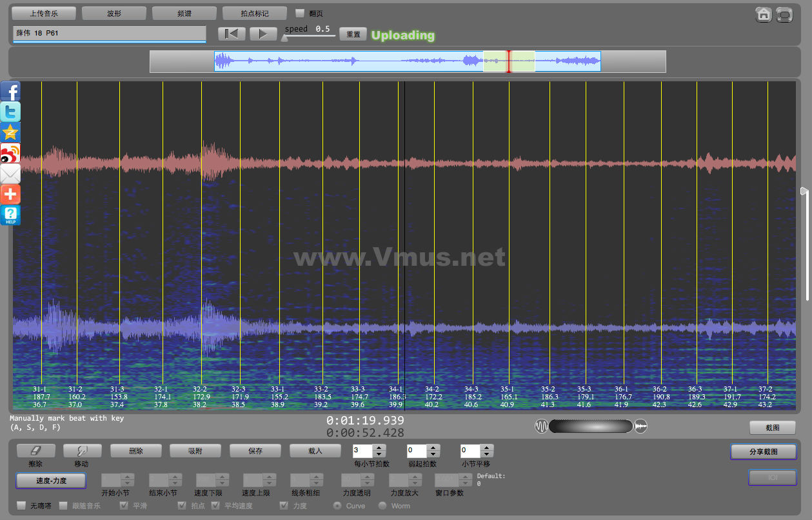The image size is (812, 520).
Task: Click the speed slider handle
Action: click(x=284, y=38)
